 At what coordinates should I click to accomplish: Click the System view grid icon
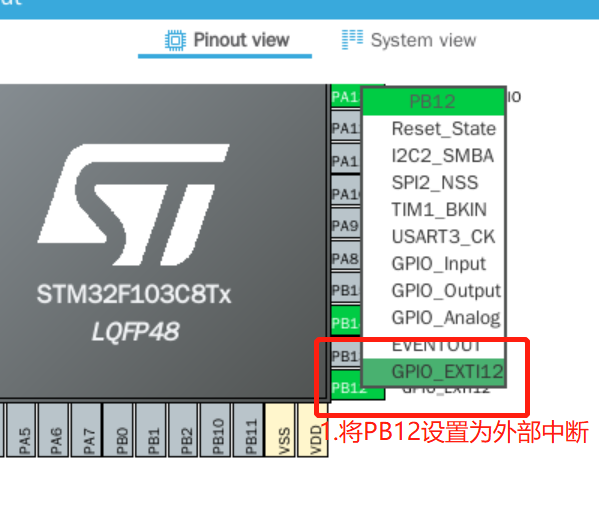[x=352, y=40]
